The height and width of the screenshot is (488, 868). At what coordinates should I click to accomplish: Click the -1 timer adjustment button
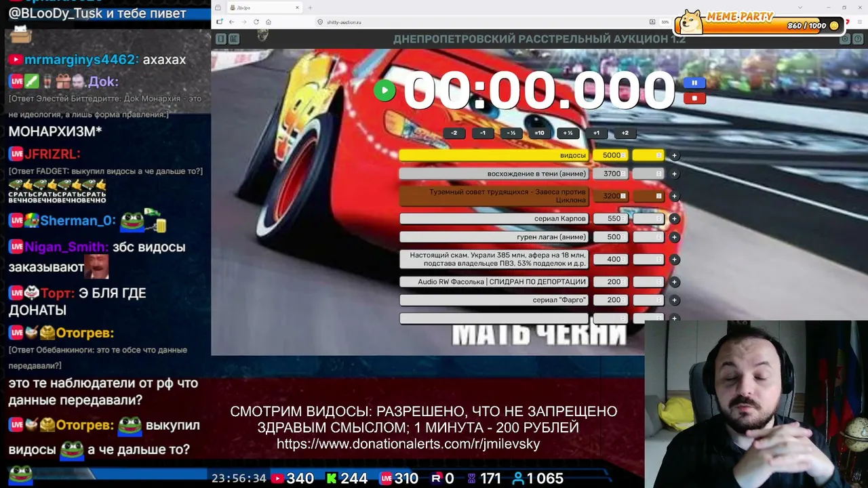[x=483, y=133]
